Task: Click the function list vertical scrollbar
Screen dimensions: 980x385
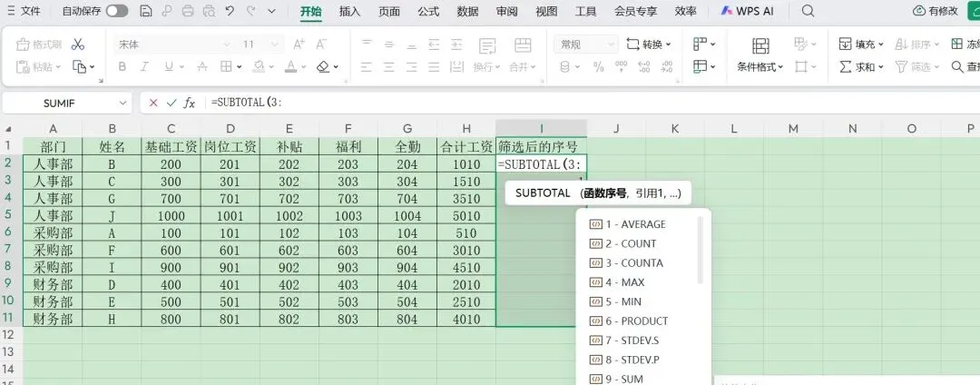Action: click(701, 250)
